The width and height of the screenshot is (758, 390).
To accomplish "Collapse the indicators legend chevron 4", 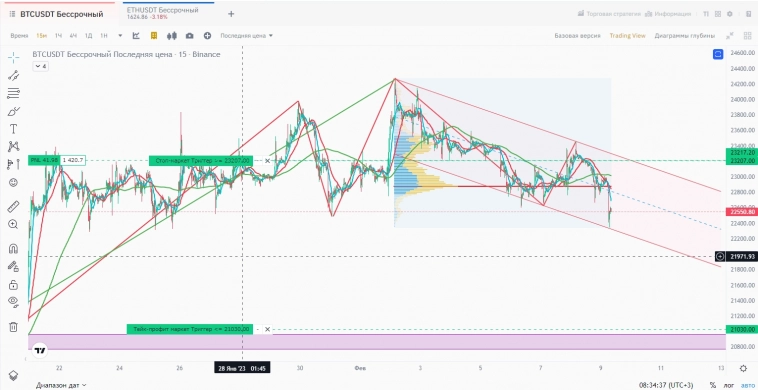I will click(x=41, y=66).
